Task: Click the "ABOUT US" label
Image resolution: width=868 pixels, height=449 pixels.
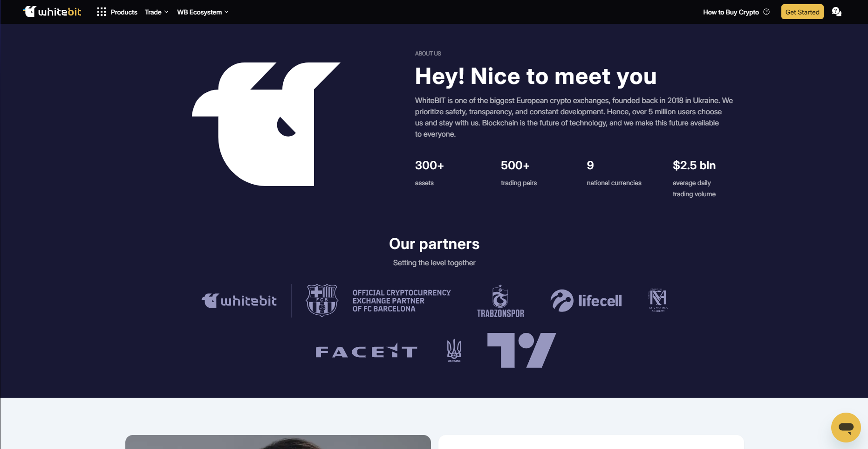Action: coord(428,54)
